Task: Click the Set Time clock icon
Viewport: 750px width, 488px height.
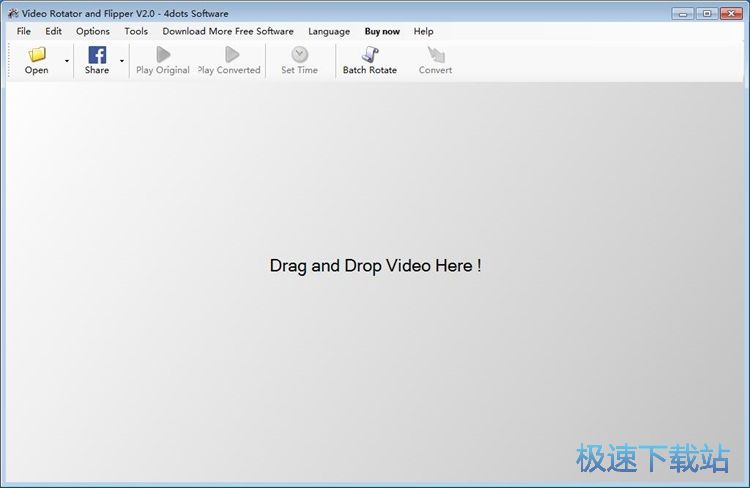Action: [x=299, y=55]
